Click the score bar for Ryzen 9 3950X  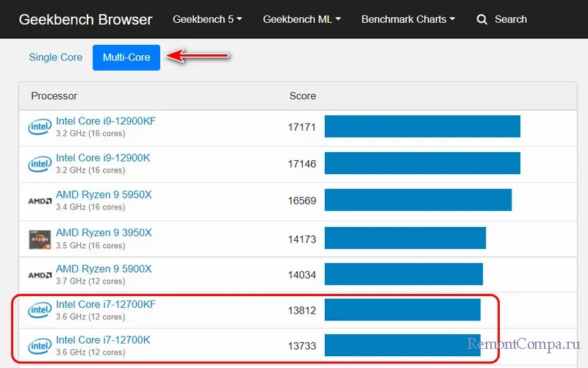coord(405,239)
